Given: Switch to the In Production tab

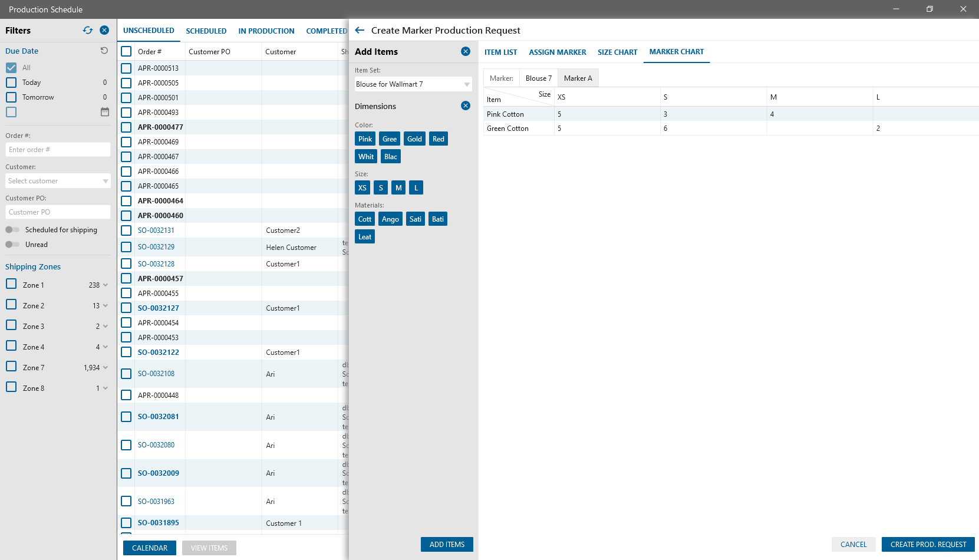Looking at the screenshot, I should click(x=266, y=31).
